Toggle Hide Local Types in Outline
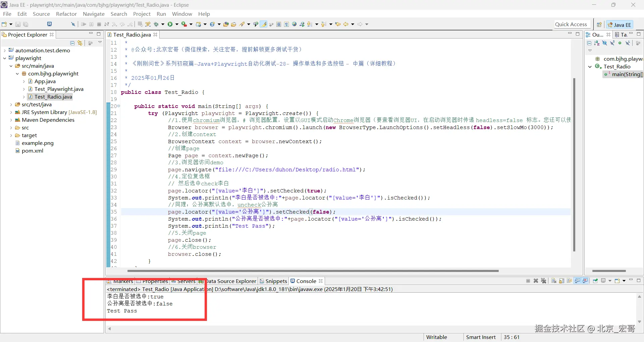Image resolution: width=644 pixels, height=342 pixels. click(x=628, y=43)
